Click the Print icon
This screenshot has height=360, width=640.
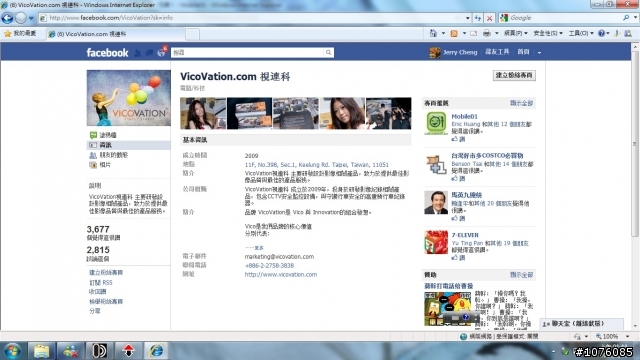tap(487, 33)
